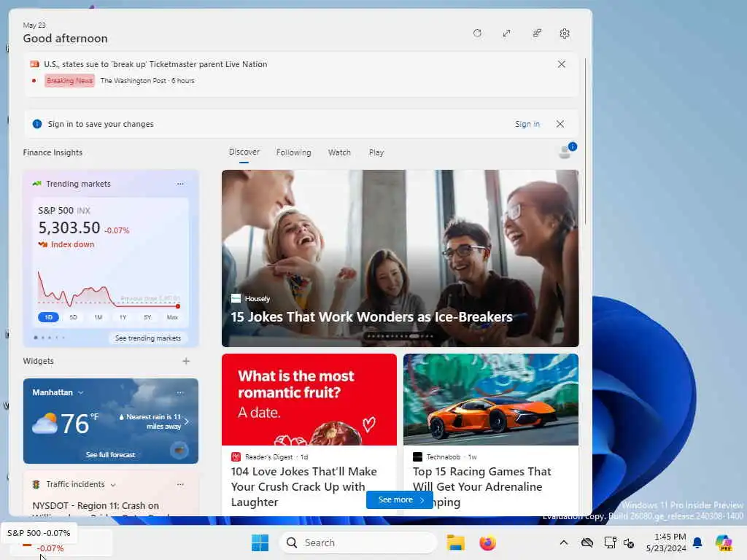Launch Firefox from the taskbar
This screenshot has height=560, width=747.
(x=487, y=542)
